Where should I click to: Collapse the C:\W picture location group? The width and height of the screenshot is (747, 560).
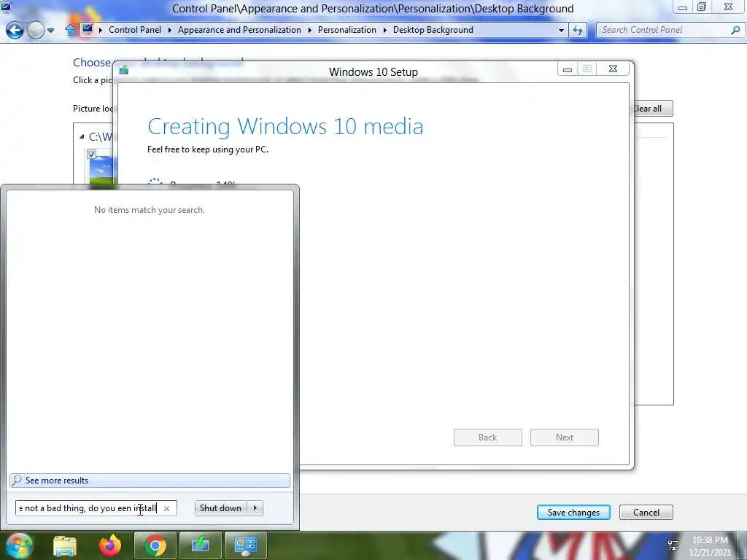82,136
